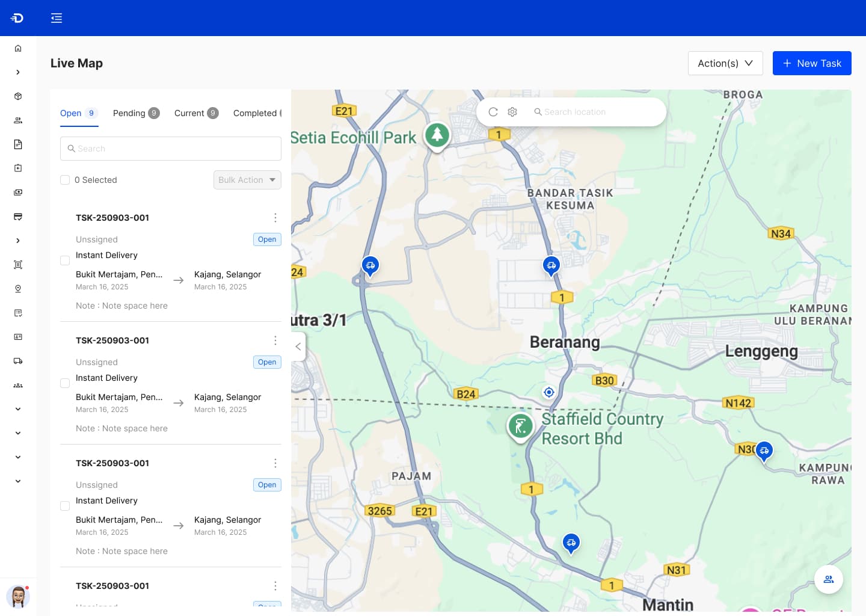Screen dimensions: 866x616
Task: Collapse the task list panel with left chevron
Action: coord(298,346)
